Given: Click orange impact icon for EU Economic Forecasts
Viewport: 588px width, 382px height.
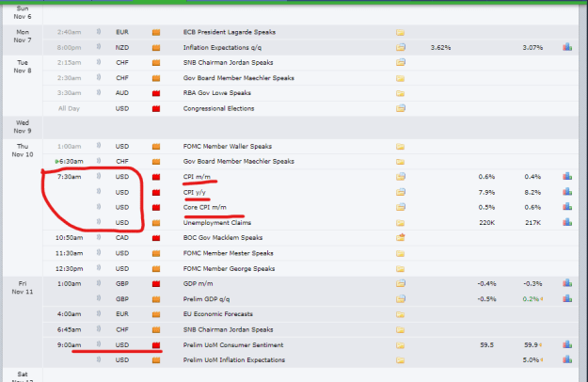Looking at the screenshot, I should click(156, 314).
